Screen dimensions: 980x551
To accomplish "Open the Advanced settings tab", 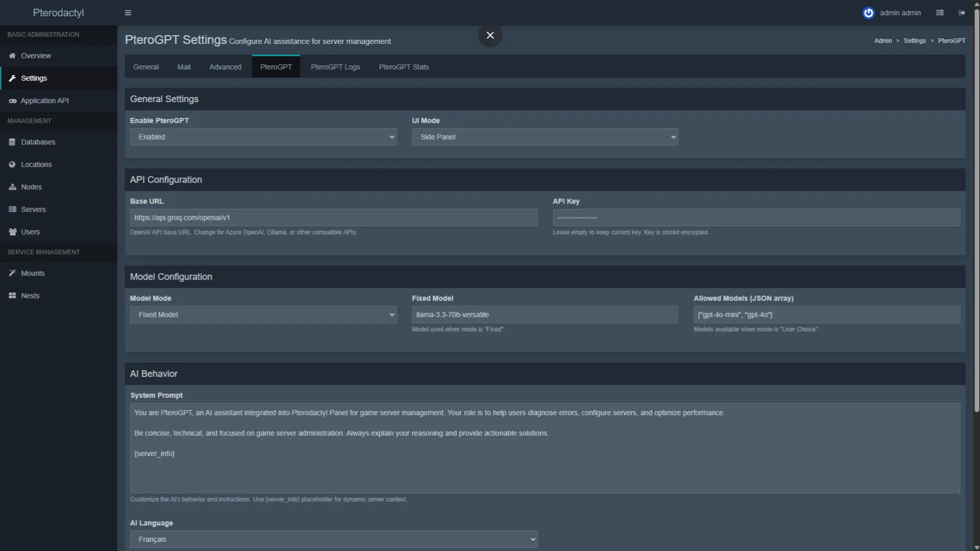I will click(x=225, y=67).
